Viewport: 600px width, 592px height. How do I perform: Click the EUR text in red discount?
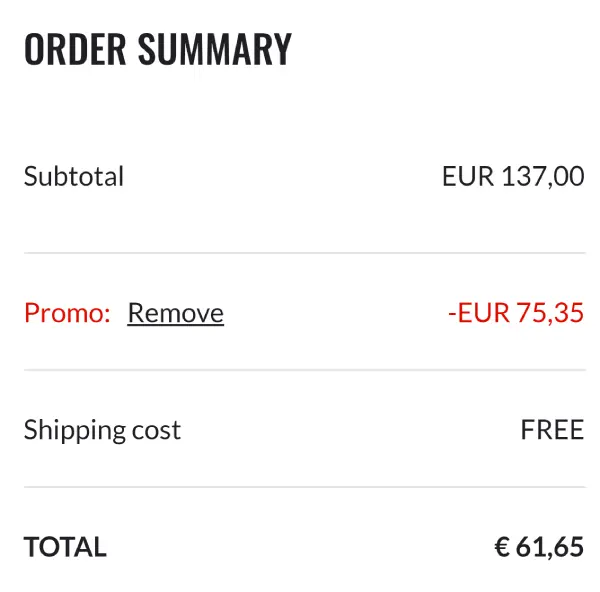click(x=484, y=313)
